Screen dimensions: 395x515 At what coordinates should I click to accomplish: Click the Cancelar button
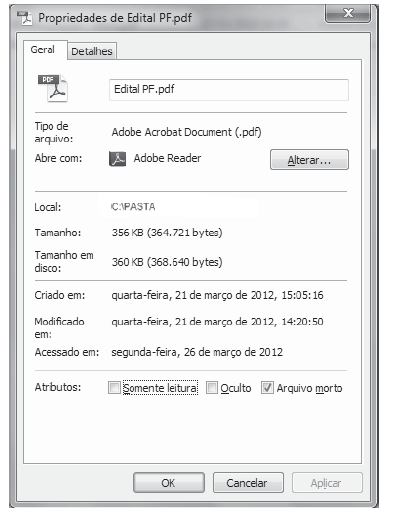pyautogui.click(x=248, y=483)
